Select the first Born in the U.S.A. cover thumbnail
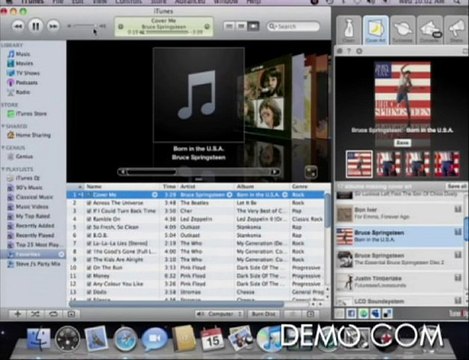Viewport: 469px width, 360px height. tap(359, 164)
